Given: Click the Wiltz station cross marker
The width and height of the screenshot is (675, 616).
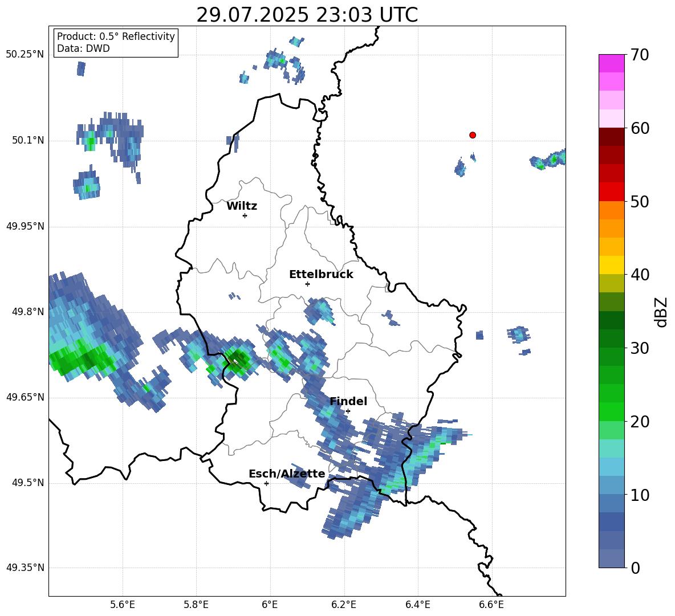Looking at the screenshot, I should pos(245,216).
